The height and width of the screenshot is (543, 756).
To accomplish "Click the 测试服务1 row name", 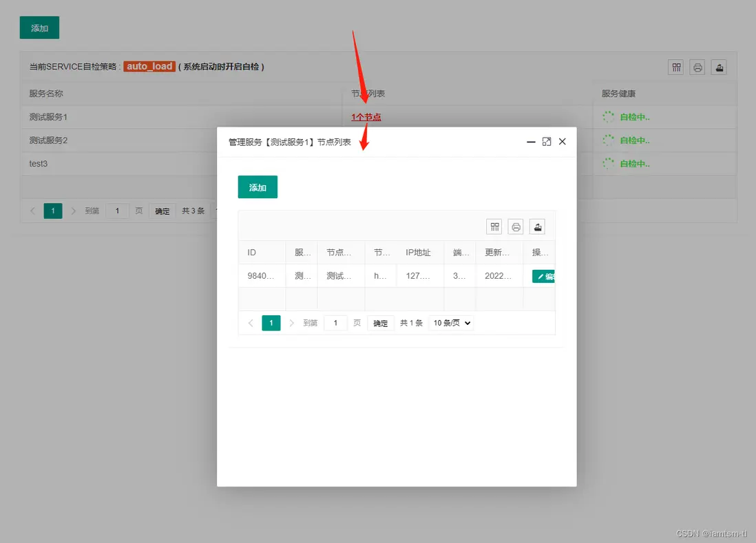I will pyautogui.click(x=48, y=117).
